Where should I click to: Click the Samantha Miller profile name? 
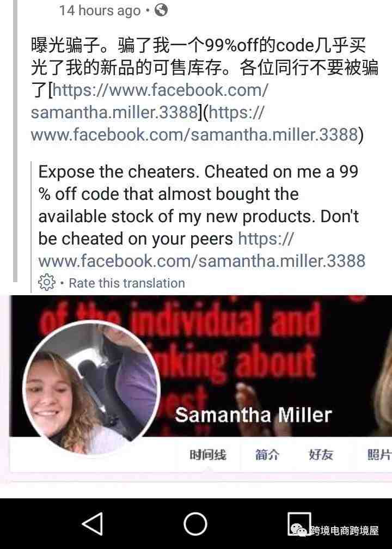pyautogui.click(x=253, y=415)
